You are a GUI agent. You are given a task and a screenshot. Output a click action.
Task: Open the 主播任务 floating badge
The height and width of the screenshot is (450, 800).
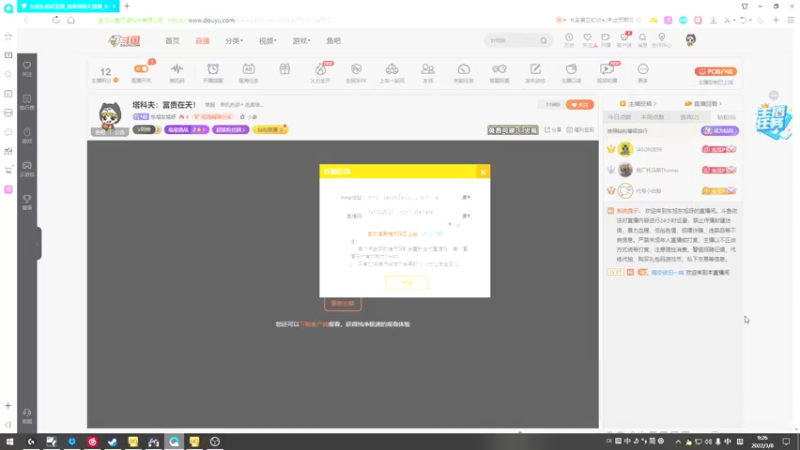[x=773, y=121]
